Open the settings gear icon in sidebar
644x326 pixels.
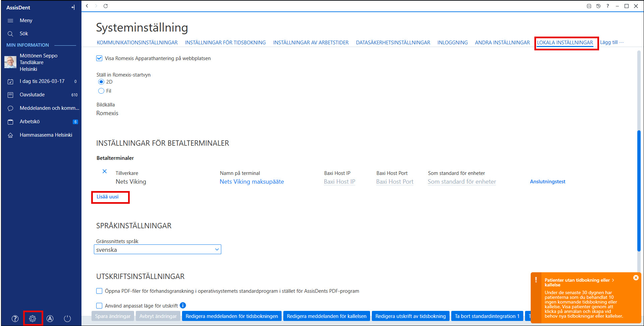point(33,319)
